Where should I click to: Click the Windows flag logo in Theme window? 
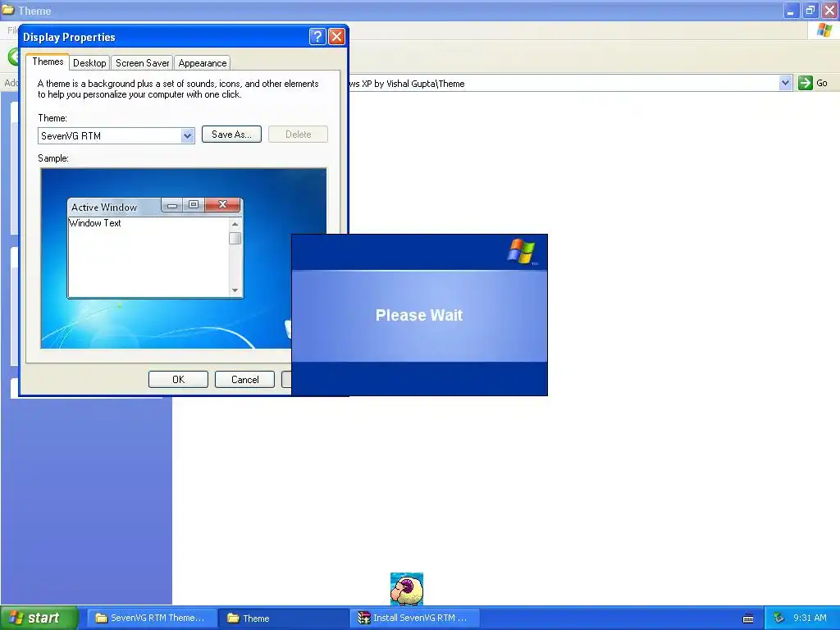point(824,30)
